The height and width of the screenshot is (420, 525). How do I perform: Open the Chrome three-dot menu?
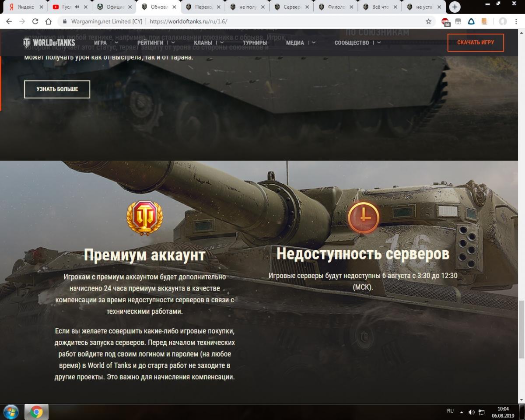pos(517,21)
